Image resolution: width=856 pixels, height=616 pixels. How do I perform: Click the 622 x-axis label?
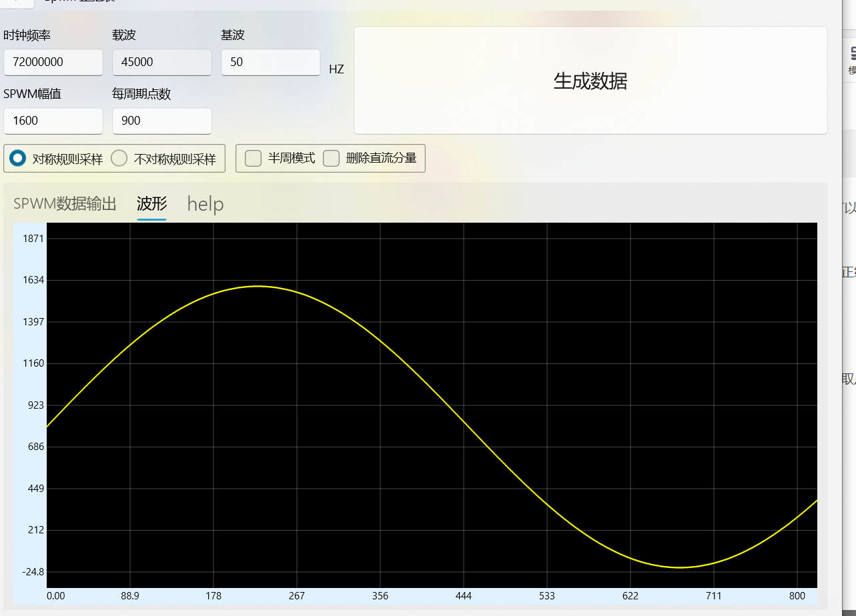(x=630, y=596)
